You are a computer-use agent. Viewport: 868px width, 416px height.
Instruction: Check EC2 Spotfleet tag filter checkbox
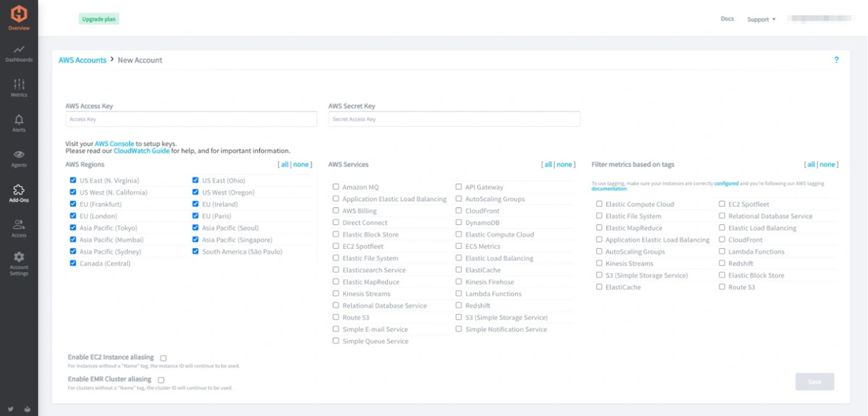click(x=722, y=204)
